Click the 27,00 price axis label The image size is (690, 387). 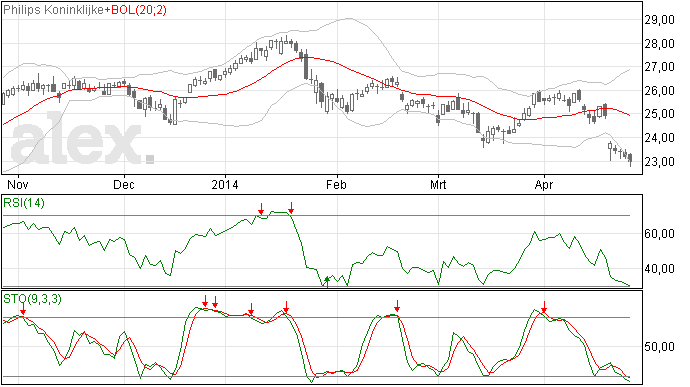click(659, 66)
